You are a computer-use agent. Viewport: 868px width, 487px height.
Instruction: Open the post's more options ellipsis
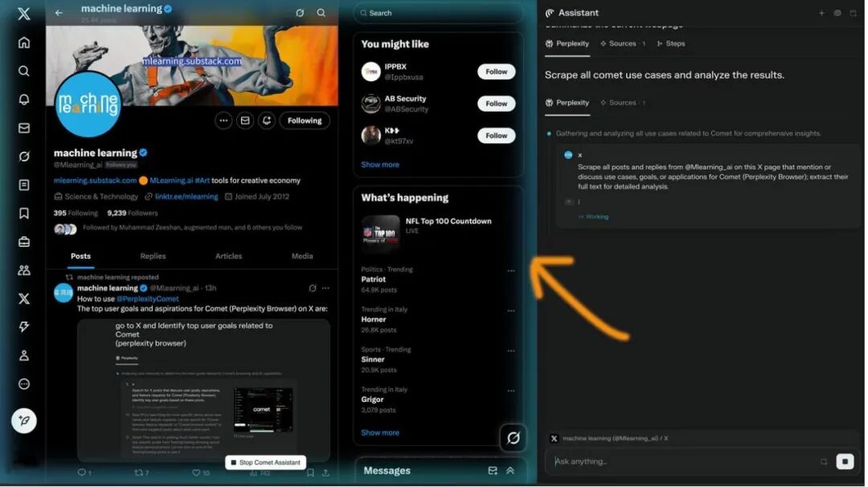(x=325, y=289)
